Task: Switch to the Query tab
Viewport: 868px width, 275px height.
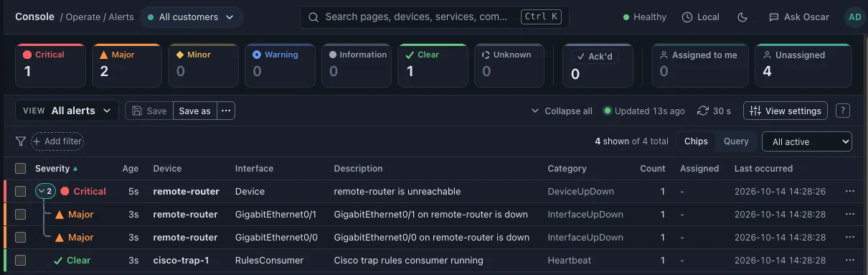Action: pyautogui.click(x=736, y=141)
